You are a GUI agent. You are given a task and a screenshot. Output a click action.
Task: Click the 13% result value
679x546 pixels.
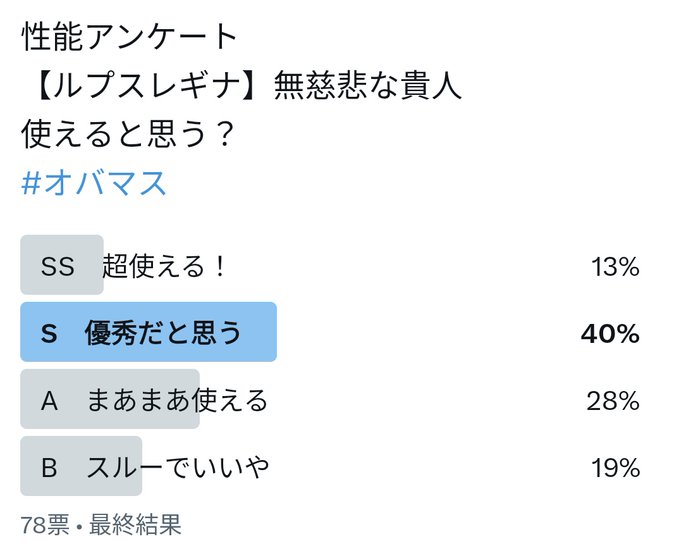615,266
